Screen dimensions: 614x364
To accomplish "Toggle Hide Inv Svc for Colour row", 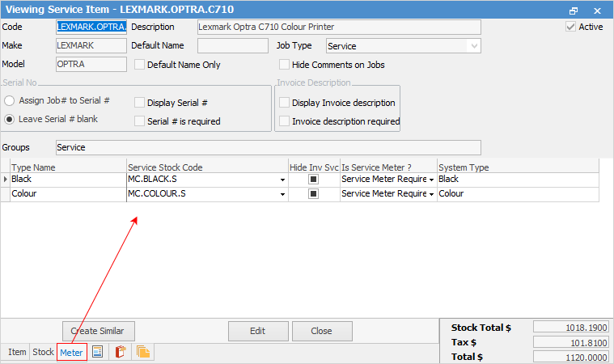I will point(313,194).
